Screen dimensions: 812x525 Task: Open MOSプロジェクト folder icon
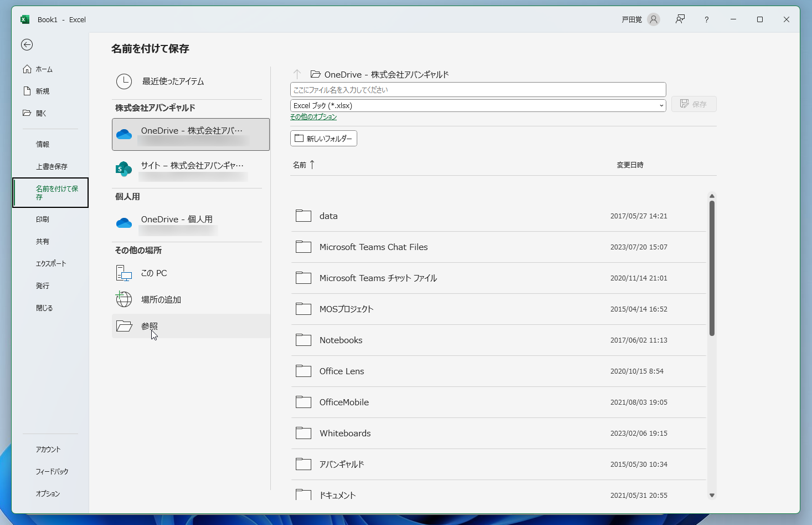tap(304, 309)
